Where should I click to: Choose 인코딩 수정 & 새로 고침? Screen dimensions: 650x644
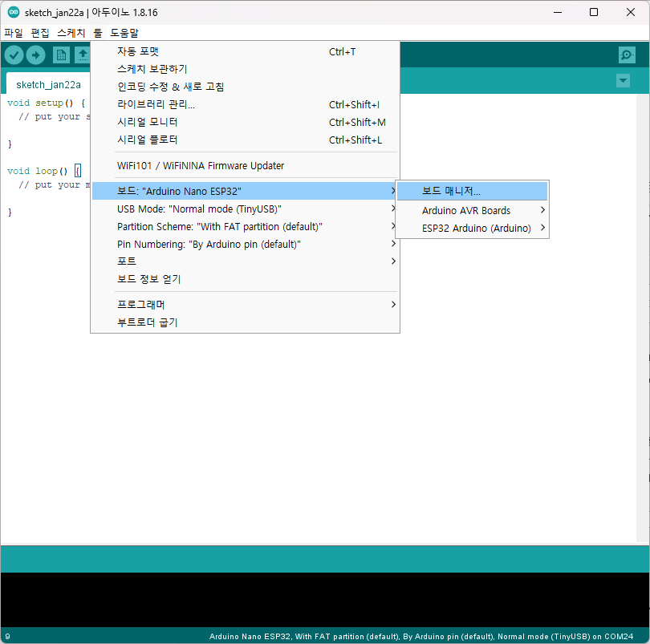[245, 87]
